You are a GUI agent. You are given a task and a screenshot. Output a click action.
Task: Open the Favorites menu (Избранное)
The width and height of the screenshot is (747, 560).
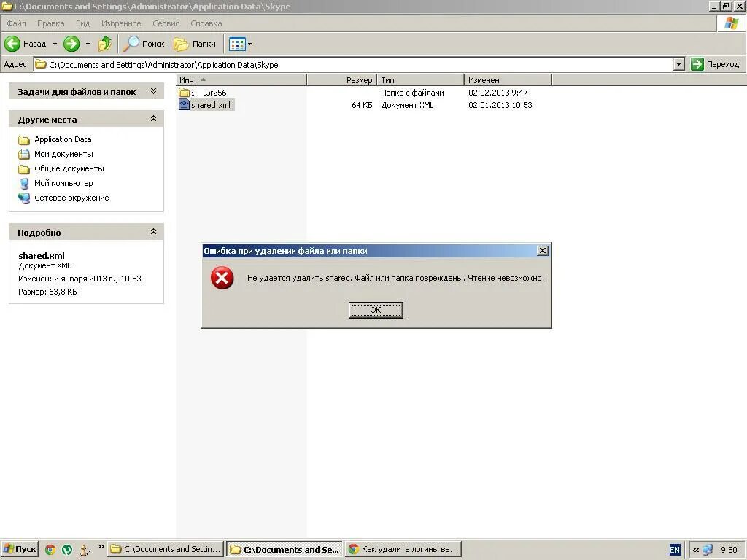pos(121,23)
